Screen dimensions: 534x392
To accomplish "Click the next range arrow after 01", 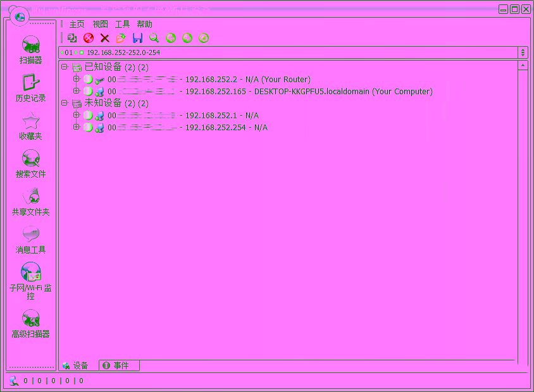I will point(76,52).
